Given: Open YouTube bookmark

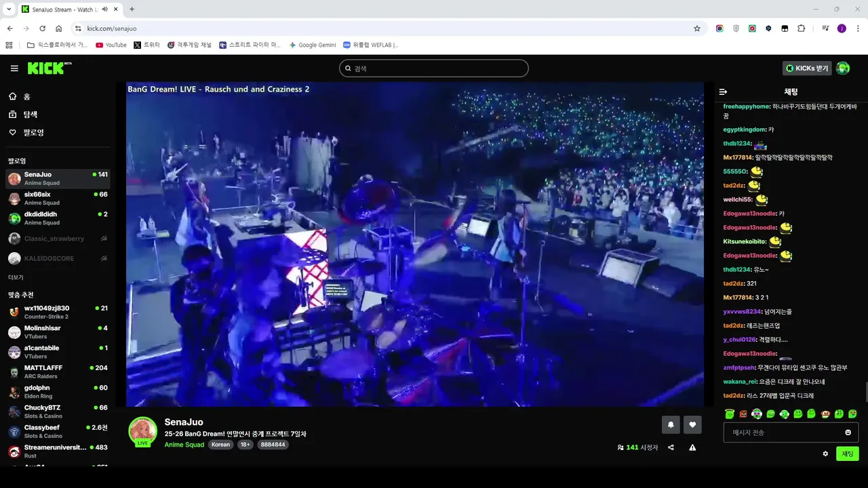Looking at the screenshot, I should pos(111,45).
